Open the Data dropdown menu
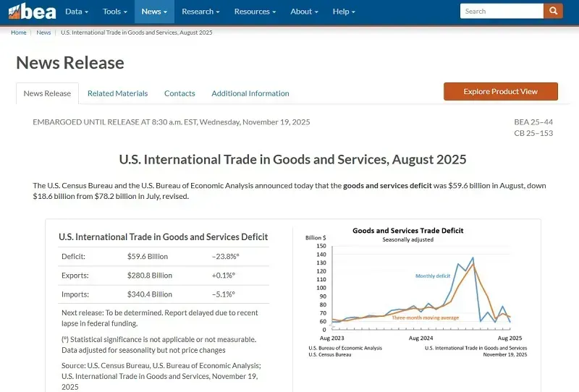This screenshot has height=392, width=579. coord(77,12)
